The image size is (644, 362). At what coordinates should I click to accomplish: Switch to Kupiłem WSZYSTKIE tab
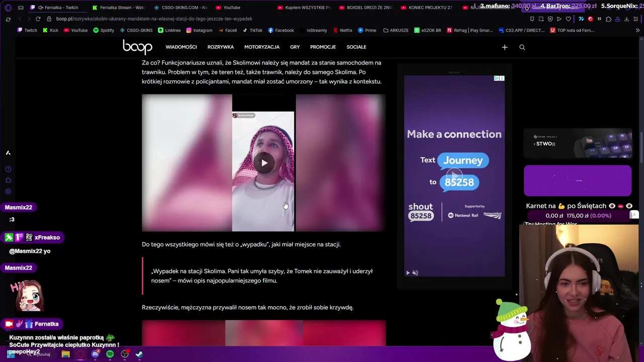coord(303,8)
